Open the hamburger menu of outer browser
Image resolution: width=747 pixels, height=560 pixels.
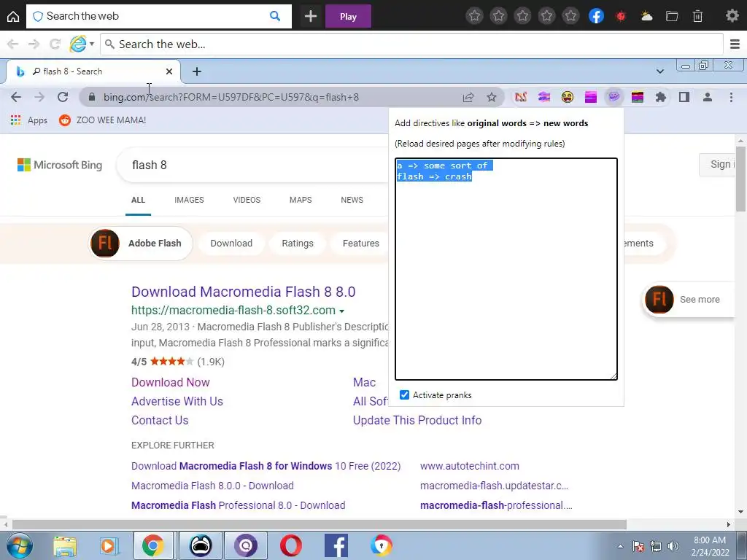[735, 44]
